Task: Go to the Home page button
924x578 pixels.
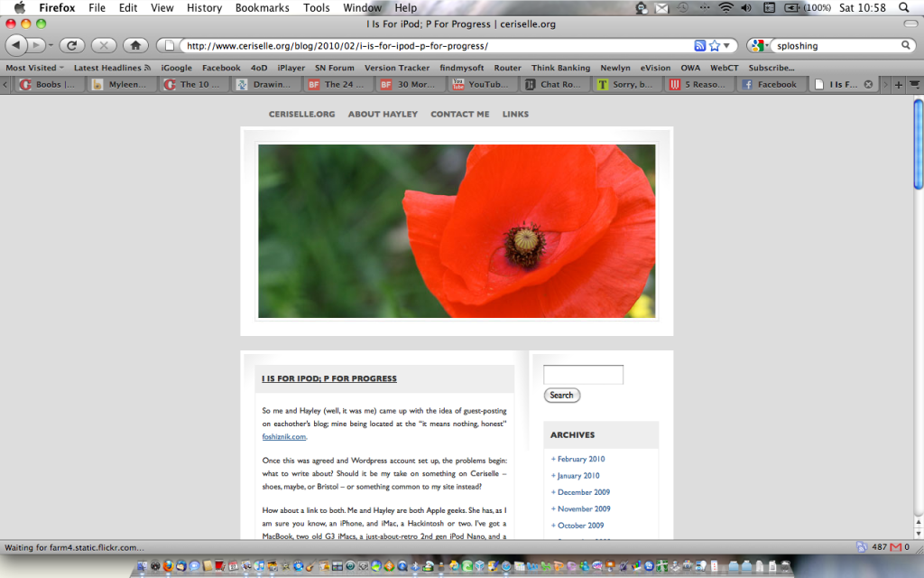Action: pos(135,45)
